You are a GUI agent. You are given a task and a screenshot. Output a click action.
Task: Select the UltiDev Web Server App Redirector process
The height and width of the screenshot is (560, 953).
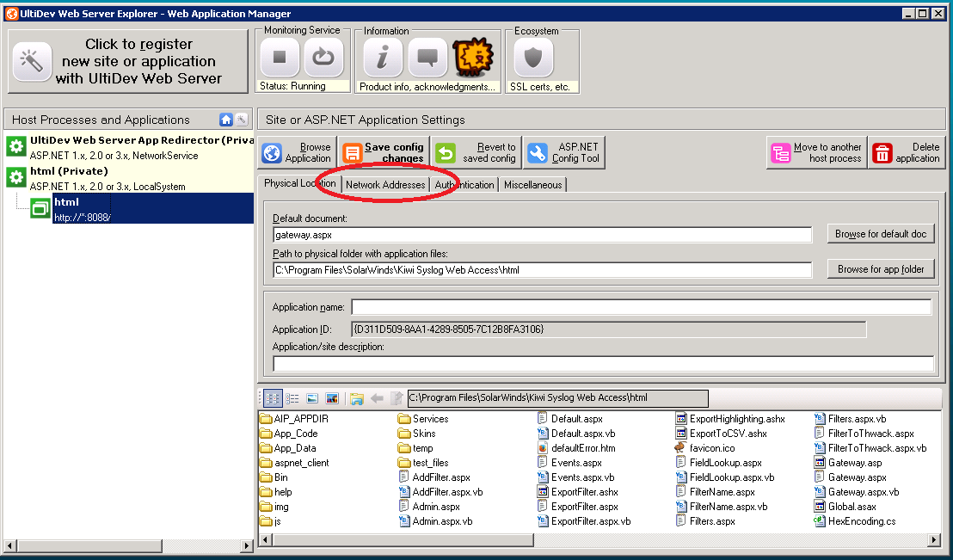129,146
